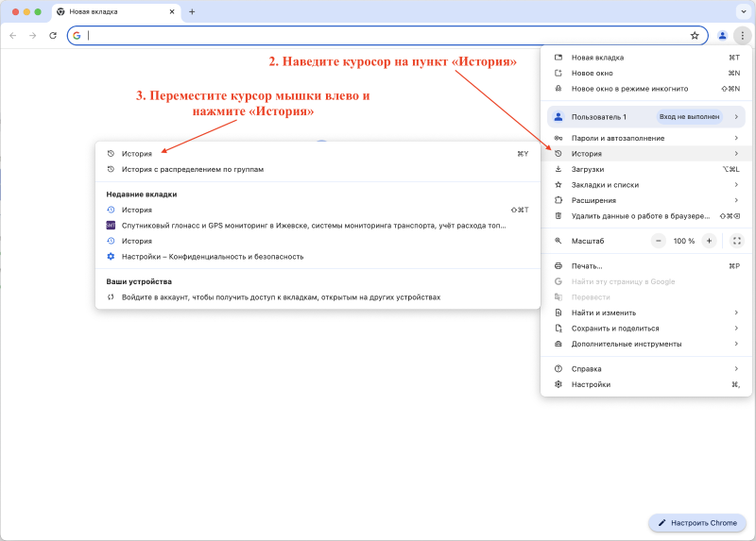The width and height of the screenshot is (756, 541).
Task: Expand the Пользователь 1 profile row
Action: click(x=646, y=116)
